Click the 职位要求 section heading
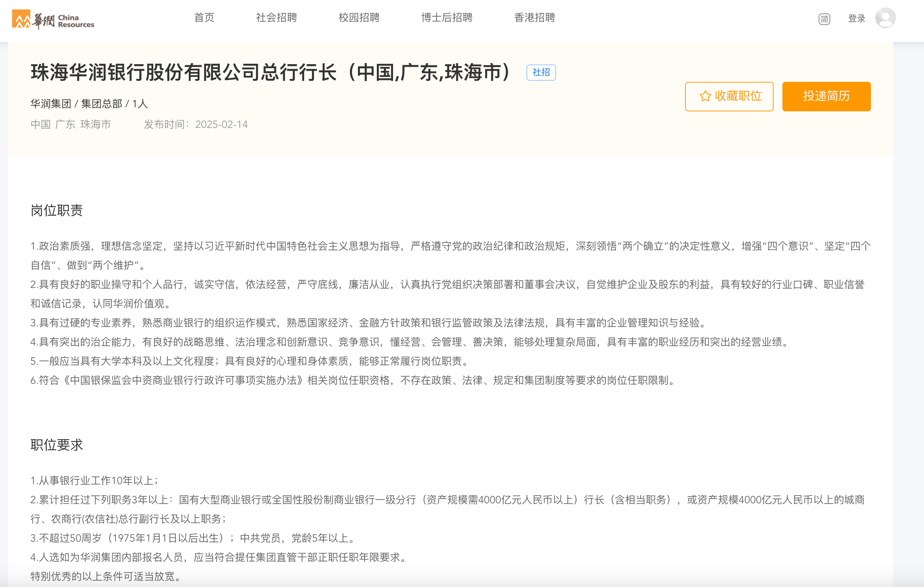The width and height of the screenshot is (924, 587). coord(56,445)
